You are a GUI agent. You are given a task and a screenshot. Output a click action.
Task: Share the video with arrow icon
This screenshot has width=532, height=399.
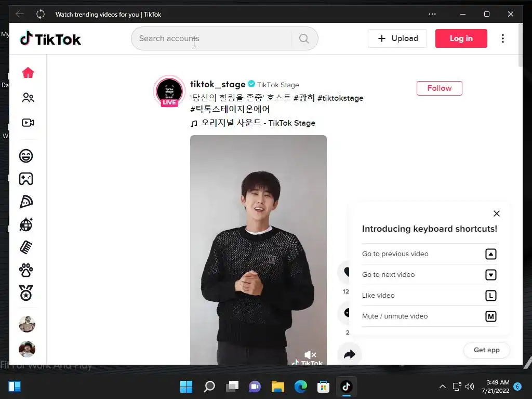350,354
